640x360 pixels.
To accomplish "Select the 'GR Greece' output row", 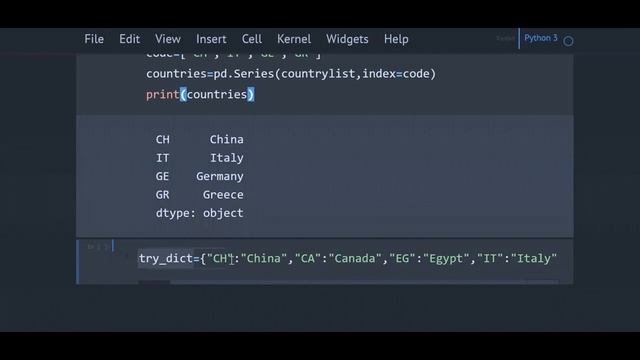I will (200, 195).
